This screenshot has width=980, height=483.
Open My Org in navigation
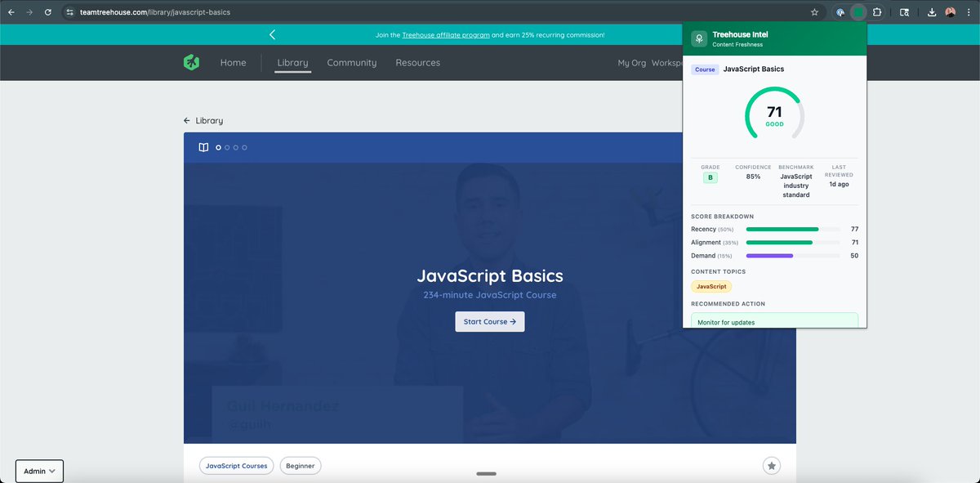[631, 63]
